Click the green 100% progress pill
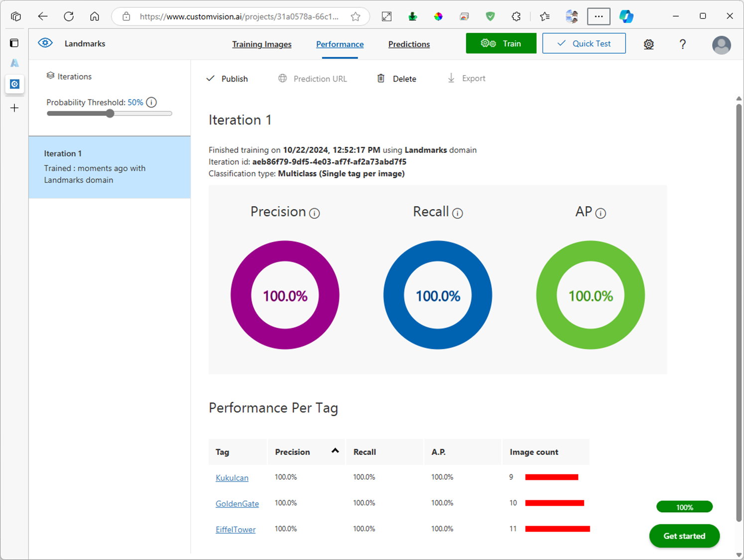 pyautogui.click(x=685, y=507)
